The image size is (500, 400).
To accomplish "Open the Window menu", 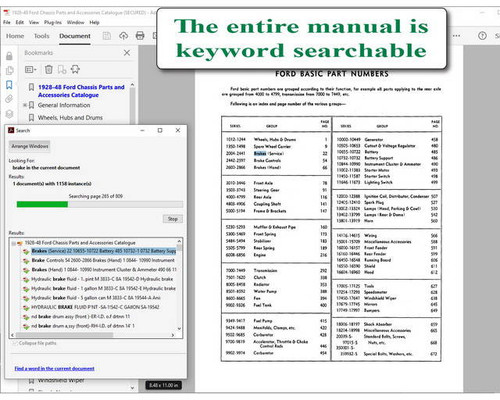I will [x=75, y=22].
